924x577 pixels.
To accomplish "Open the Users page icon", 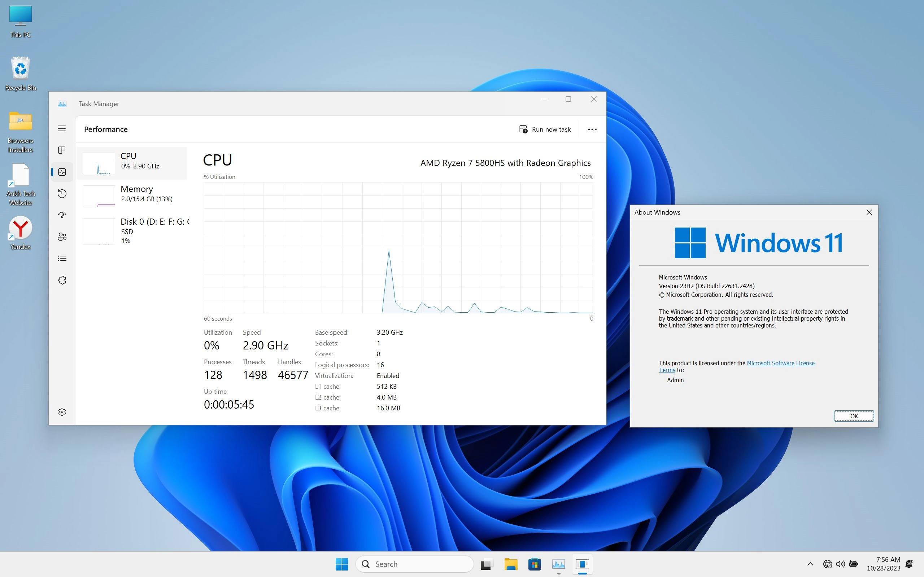I will click(62, 237).
